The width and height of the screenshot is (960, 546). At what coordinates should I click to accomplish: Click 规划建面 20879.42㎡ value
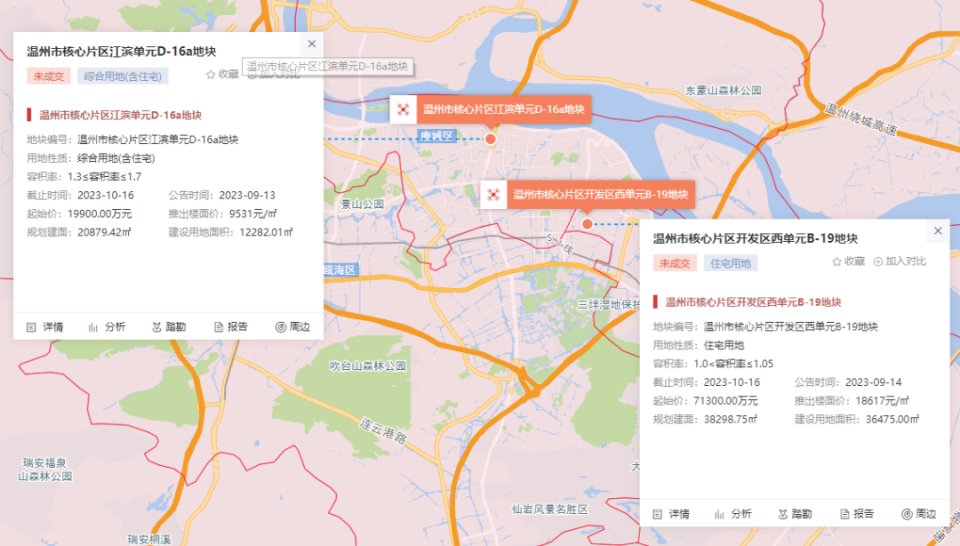(x=104, y=232)
